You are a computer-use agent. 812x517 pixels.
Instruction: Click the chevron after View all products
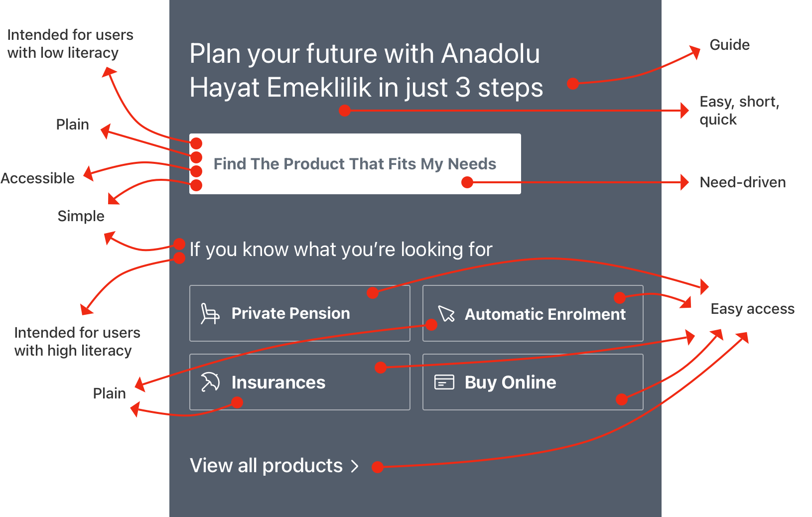pos(355,466)
